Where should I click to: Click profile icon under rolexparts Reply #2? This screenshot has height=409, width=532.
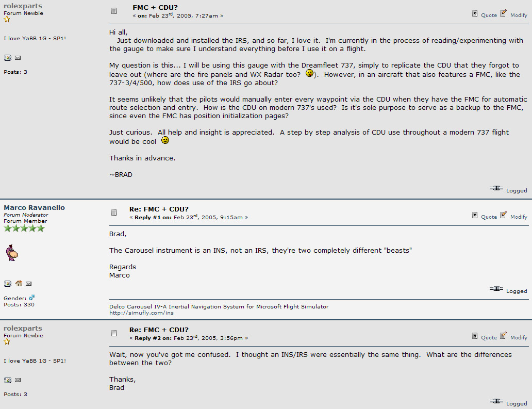click(7, 380)
